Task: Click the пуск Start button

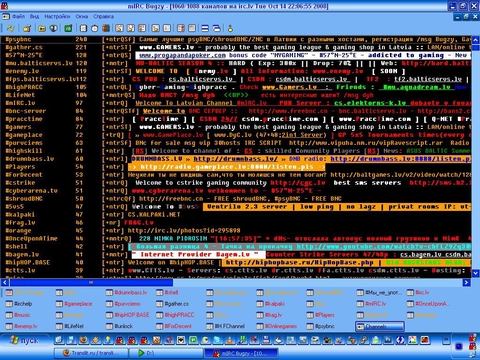Action: click(25, 340)
